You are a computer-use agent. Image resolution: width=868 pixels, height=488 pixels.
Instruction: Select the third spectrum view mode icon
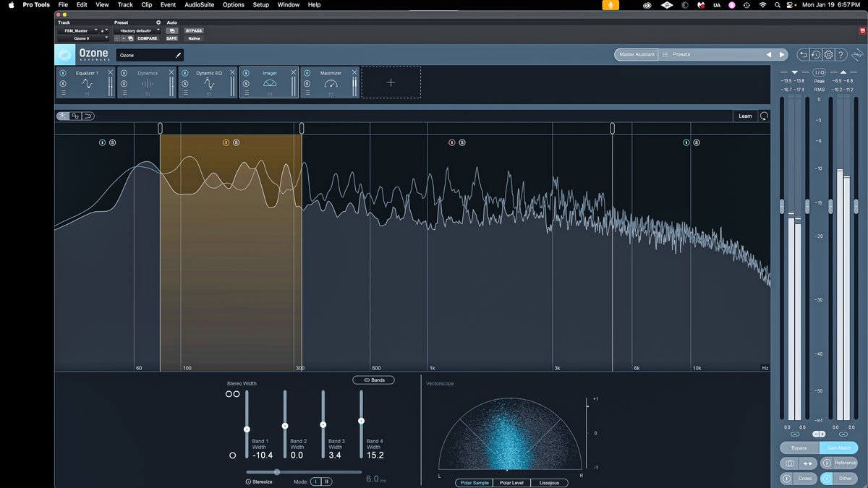tap(88, 116)
